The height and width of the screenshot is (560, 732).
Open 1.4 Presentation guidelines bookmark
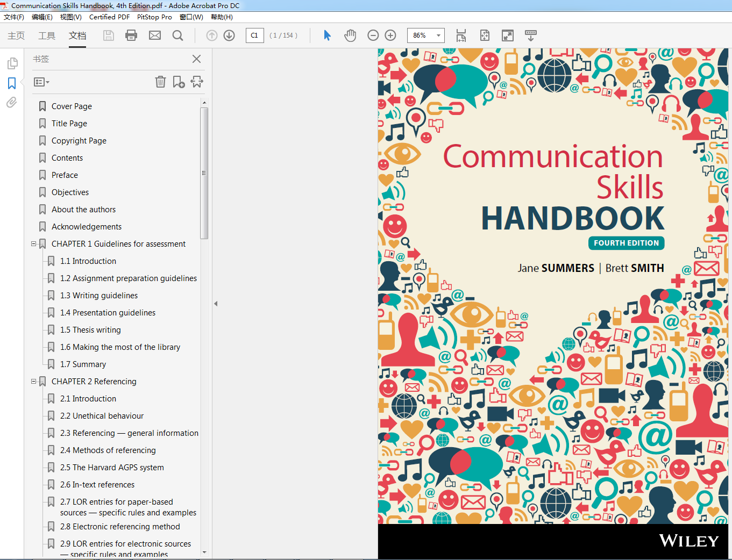108,313
